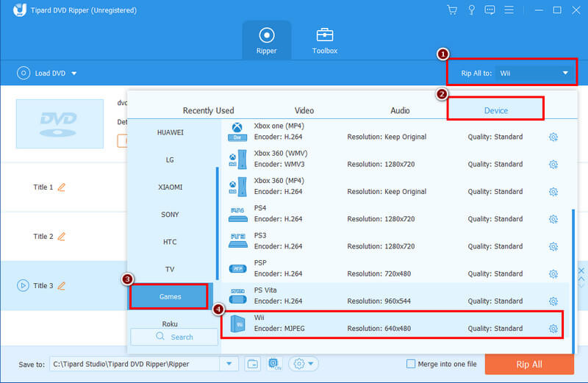Choose HUAWEI device category
Viewport: 588px width, 383px height.
(x=171, y=132)
